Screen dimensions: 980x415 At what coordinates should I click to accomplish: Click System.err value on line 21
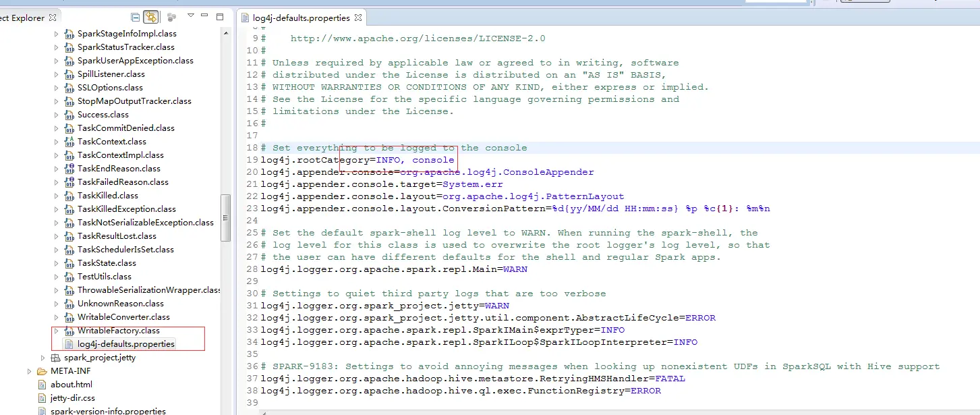472,184
